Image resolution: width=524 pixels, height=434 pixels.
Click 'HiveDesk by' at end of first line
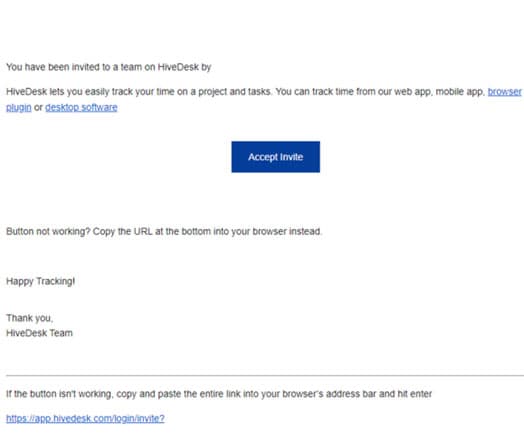184,67
